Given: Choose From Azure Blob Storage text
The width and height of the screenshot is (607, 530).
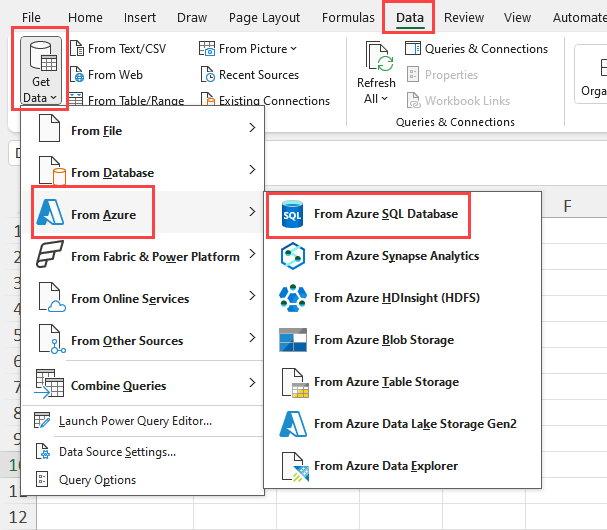Looking at the screenshot, I should [x=384, y=340].
